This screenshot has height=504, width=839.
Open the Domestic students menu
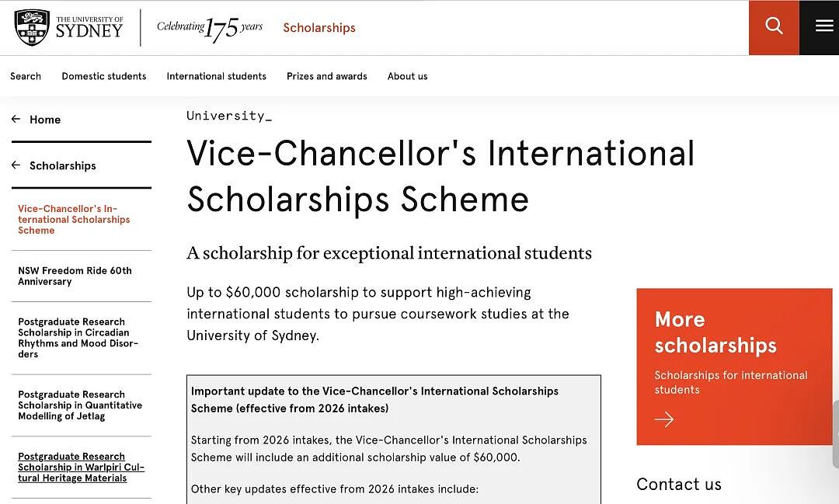coord(104,76)
